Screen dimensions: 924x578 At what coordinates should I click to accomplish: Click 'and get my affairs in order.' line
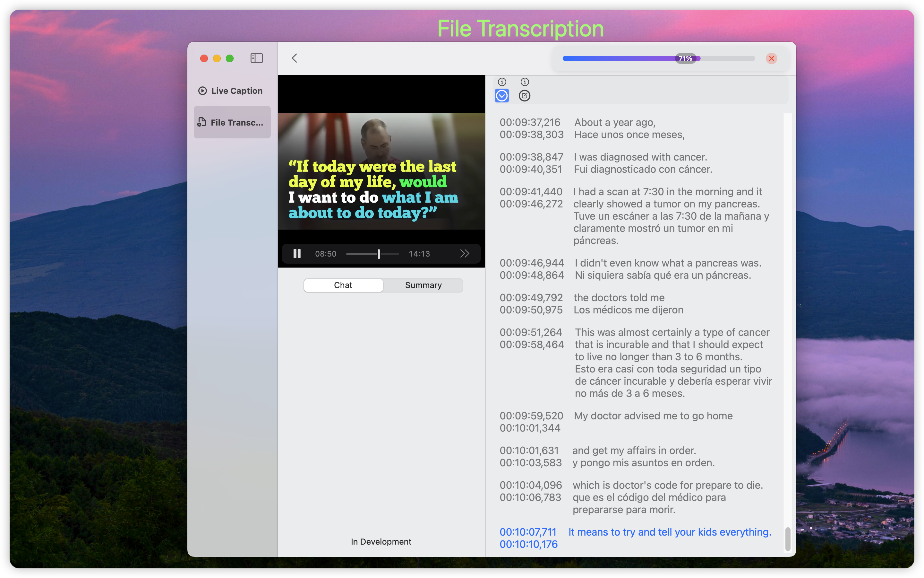[x=634, y=450]
